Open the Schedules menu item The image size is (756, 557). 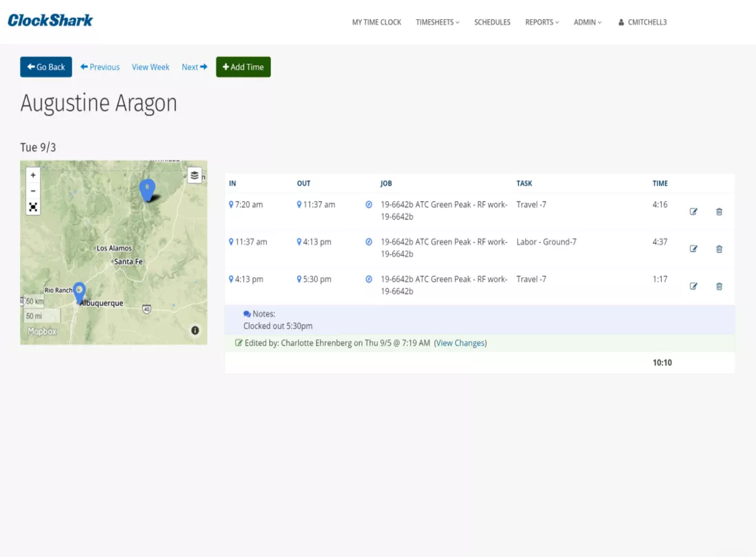coord(492,22)
